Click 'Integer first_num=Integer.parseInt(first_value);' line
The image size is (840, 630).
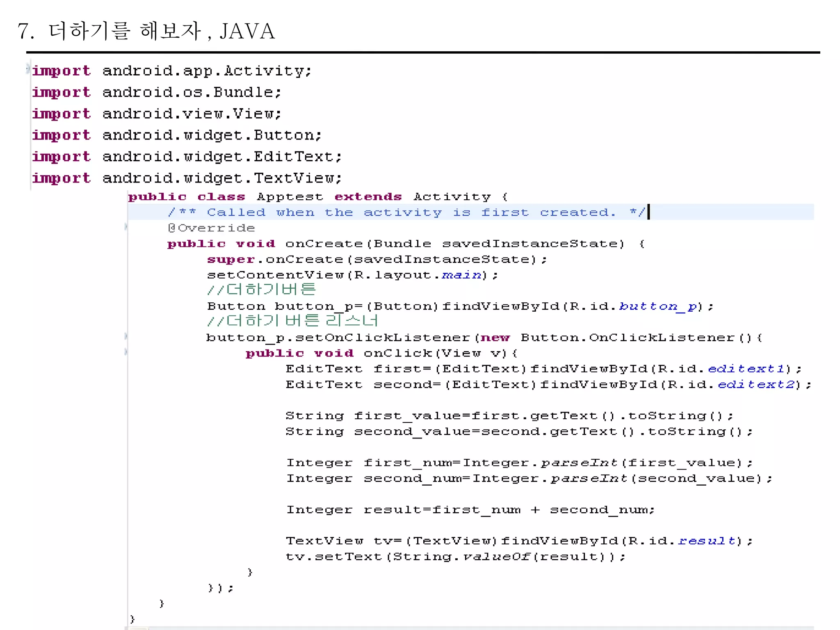(x=520, y=463)
